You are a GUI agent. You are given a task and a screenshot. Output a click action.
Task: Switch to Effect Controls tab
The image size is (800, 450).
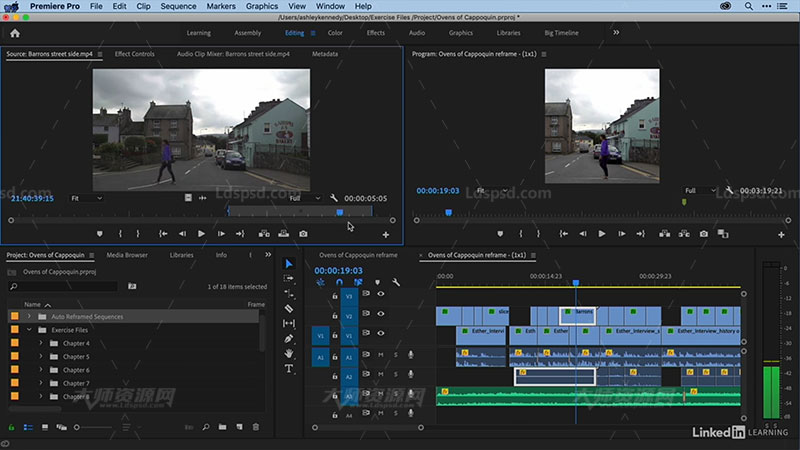[134, 54]
